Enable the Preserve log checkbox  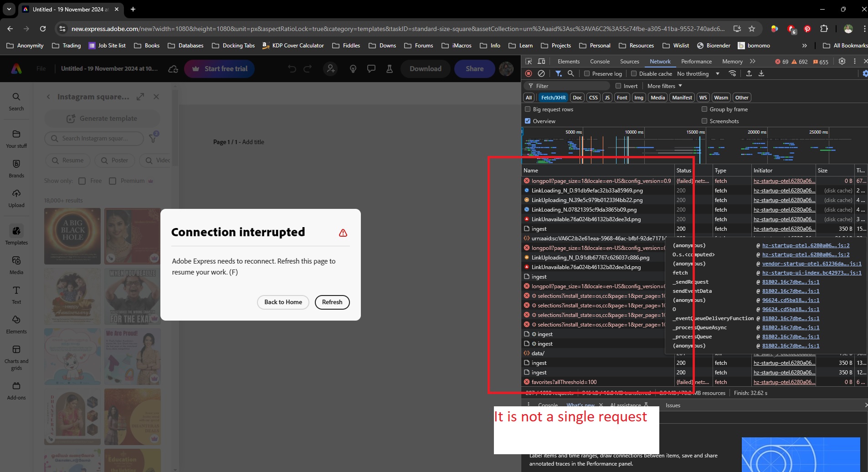point(586,73)
